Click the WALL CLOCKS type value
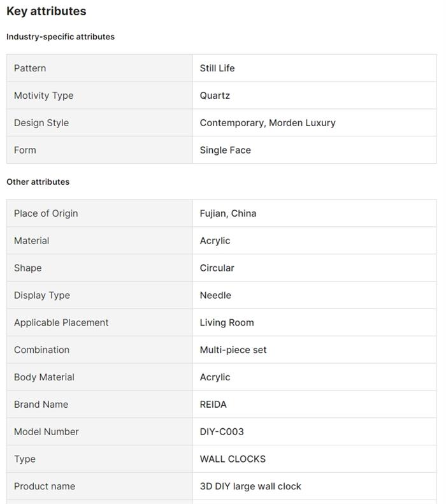This screenshot has width=446, height=504. [233, 459]
